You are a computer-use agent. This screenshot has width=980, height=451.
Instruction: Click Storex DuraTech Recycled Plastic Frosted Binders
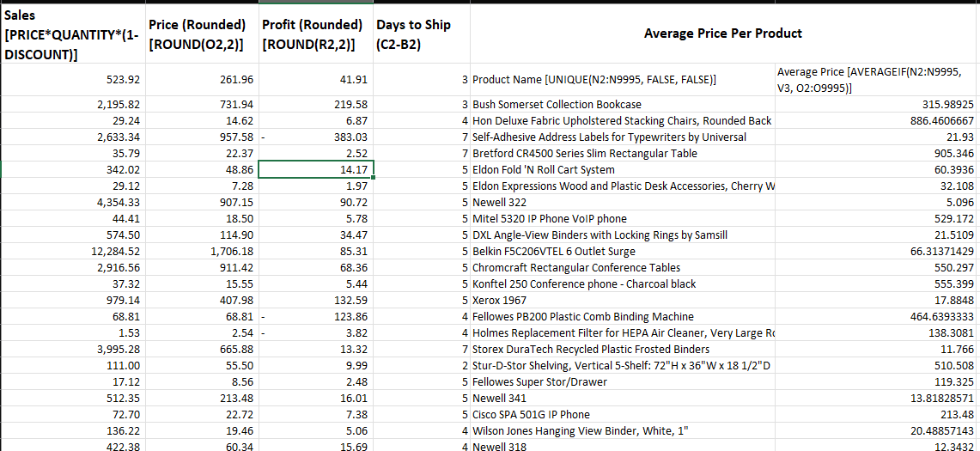click(623, 349)
